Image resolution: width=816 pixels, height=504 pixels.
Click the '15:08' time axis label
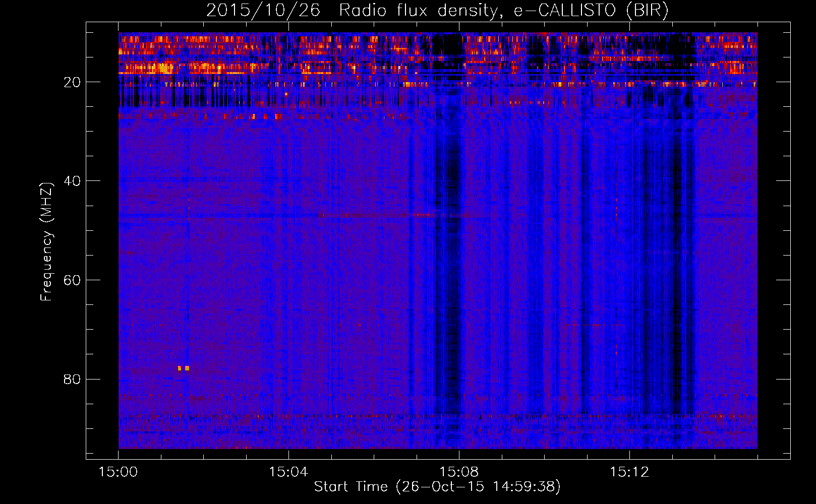pos(459,472)
